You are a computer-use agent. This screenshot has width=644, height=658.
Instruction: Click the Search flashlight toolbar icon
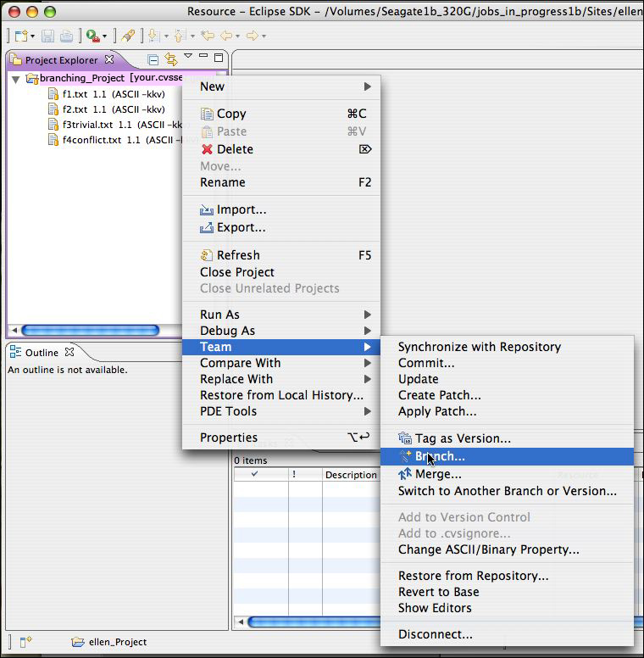(127, 36)
